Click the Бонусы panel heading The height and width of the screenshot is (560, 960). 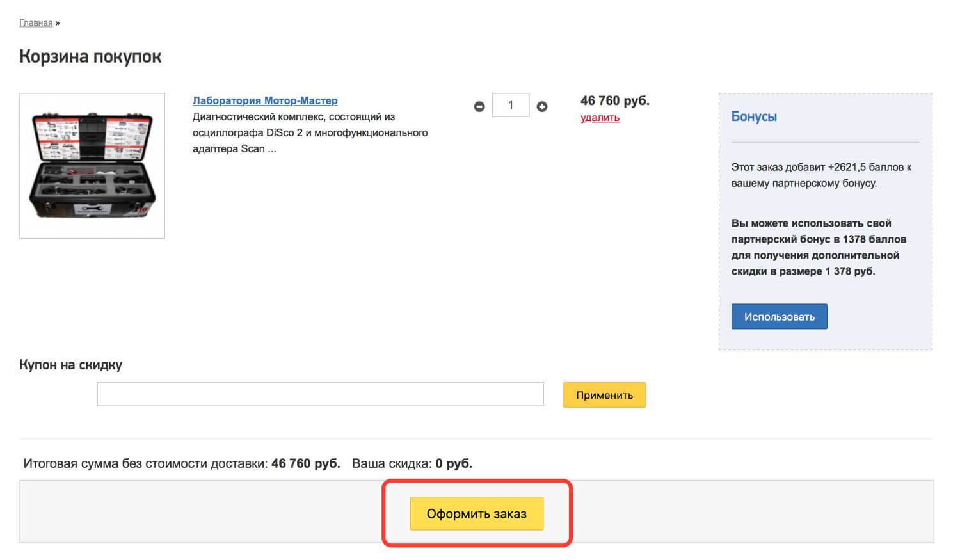click(754, 116)
